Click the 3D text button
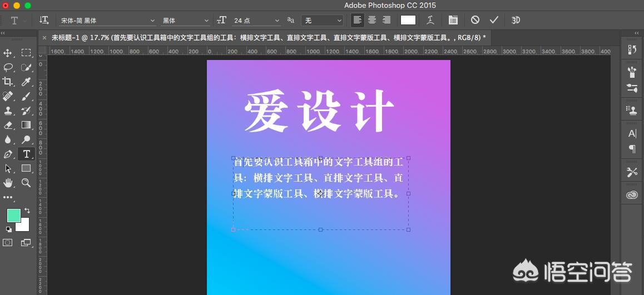This screenshot has width=644, height=295. click(x=516, y=19)
